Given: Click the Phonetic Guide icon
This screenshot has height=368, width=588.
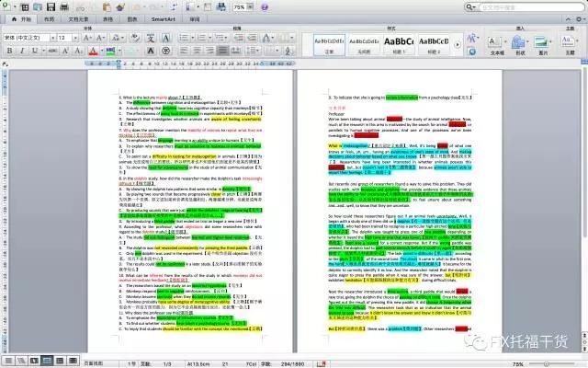Looking at the screenshot, I should 151,38.
